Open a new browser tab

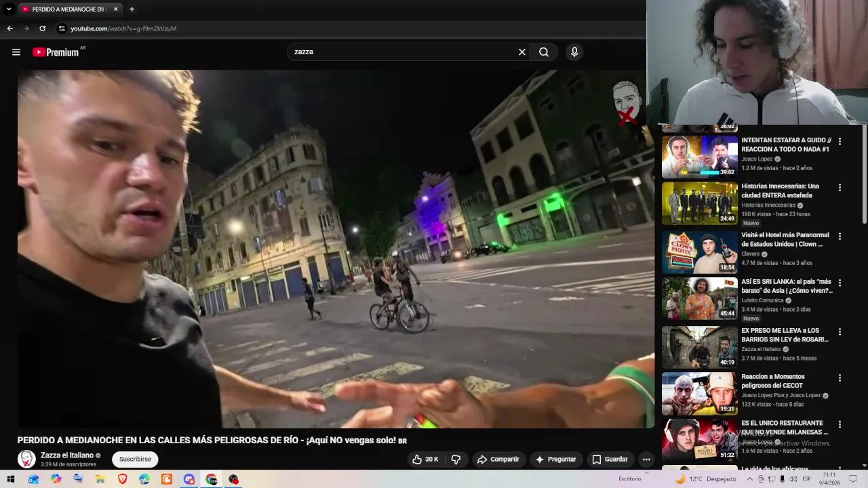(x=132, y=9)
